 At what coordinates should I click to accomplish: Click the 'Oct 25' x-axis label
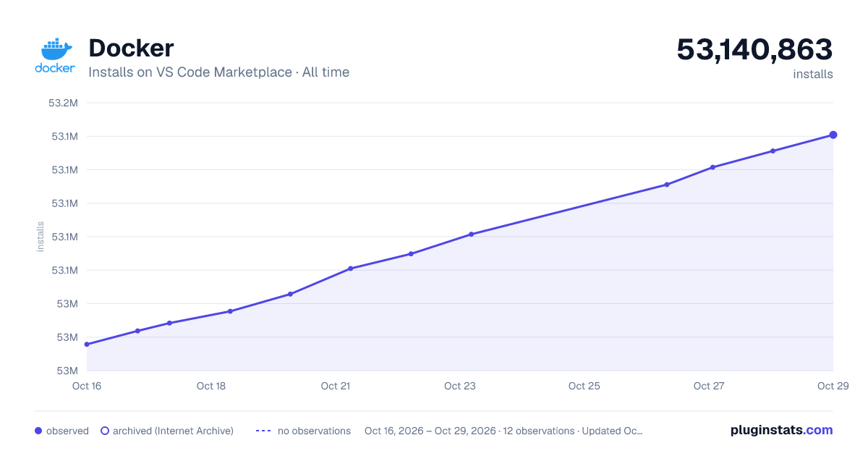pyautogui.click(x=584, y=386)
